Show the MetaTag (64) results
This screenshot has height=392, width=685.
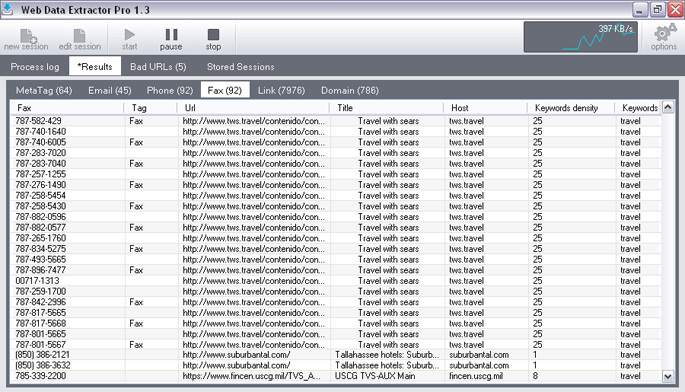click(x=44, y=90)
